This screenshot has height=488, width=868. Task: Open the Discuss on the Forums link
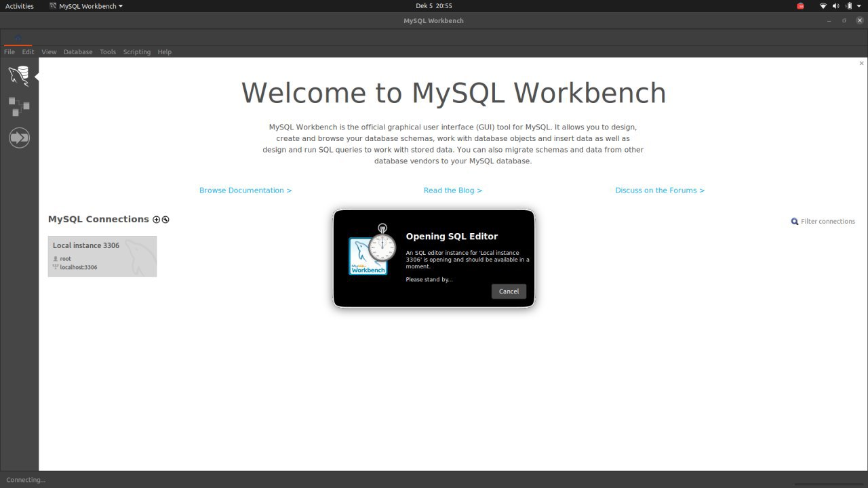coord(660,190)
